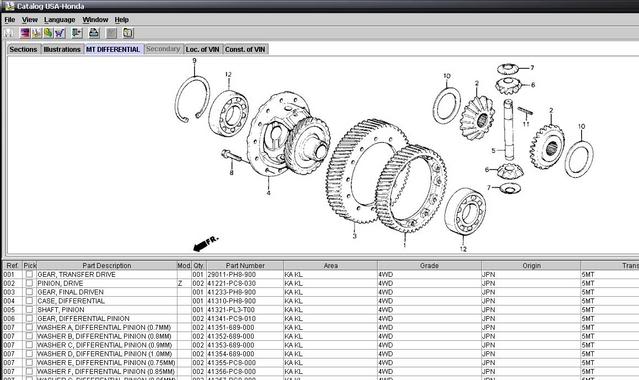Screen dimensions: 639x380
Task: Click the printer toolbar icon
Action: tap(94, 33)
